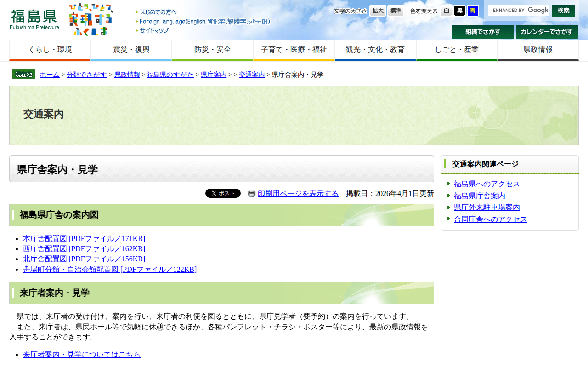The image size is (588, 368).
Task: Open the しごと・産業 menu
Action: coord(457,49)
